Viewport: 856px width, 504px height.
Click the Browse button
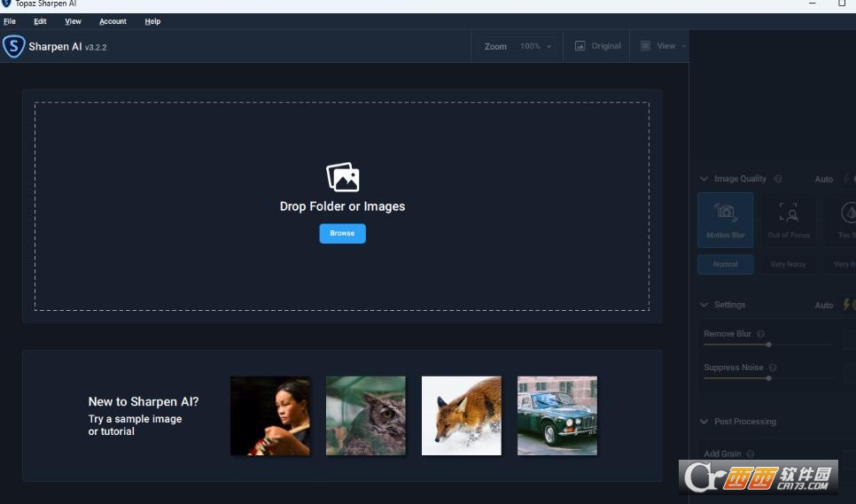click(x=342, y=234)
